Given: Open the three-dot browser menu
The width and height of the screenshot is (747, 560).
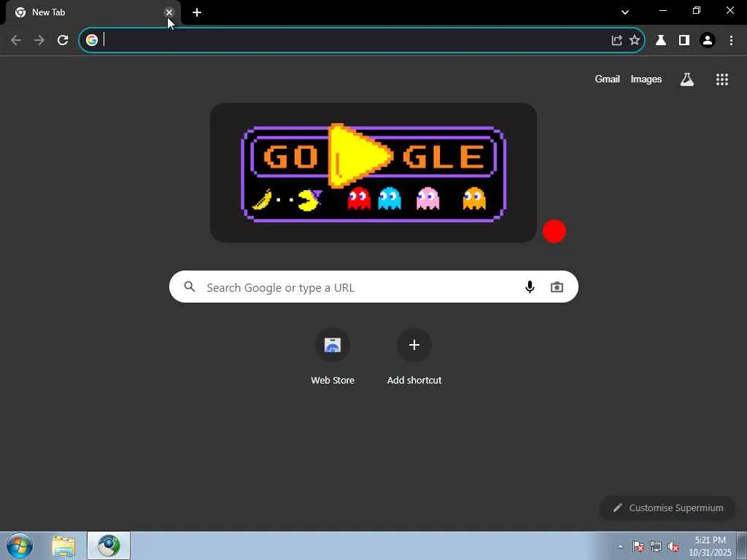Looking at the screenshot, I should click(x=731, y=41).
